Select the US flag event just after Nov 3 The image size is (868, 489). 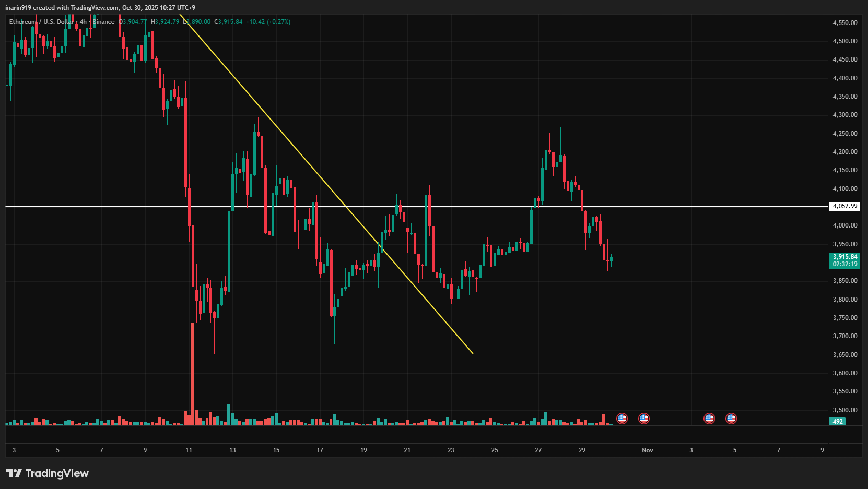[709, 418]
